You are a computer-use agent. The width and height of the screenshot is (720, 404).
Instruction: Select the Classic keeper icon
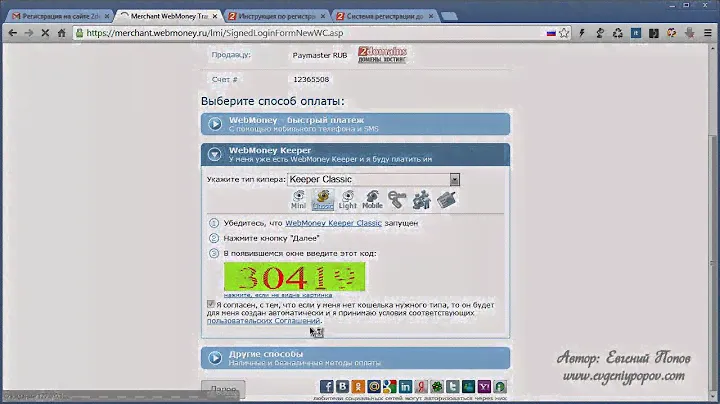(x=323, y=199)
